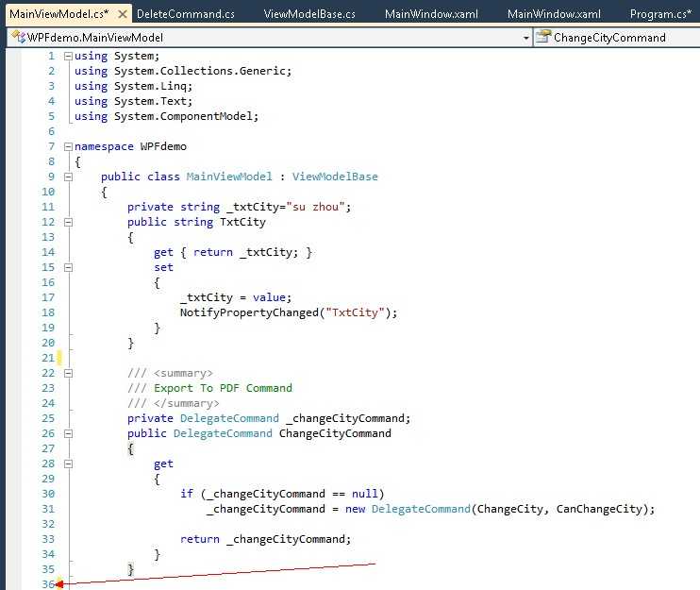Close the MainViewModel.cs* tab
The image size is (700, 590).
point(122,14)
